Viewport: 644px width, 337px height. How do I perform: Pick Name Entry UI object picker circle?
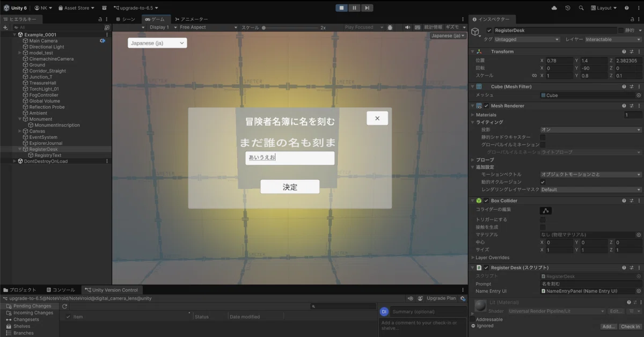639,291
